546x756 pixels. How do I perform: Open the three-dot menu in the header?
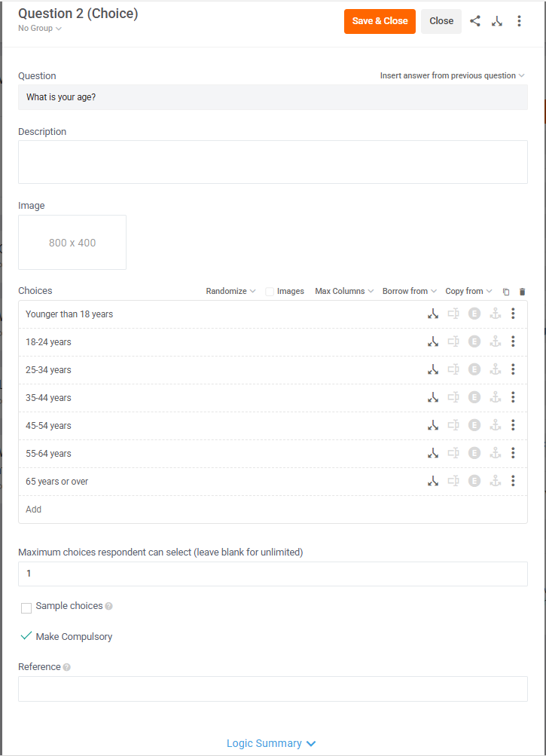coord(519,21)
